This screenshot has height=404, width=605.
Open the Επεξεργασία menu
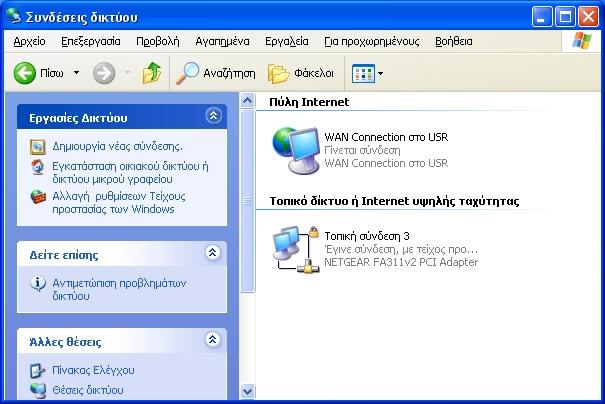tap(91, 41)
